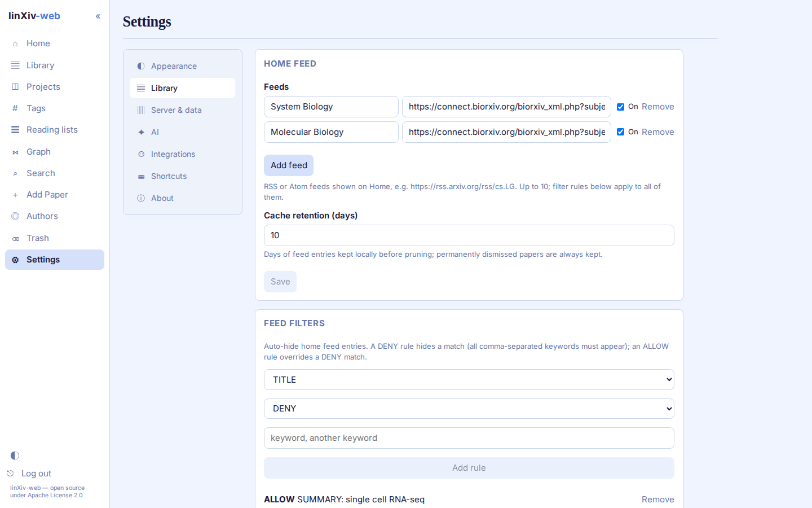Click the Authors icon in sidebar

point(15,216)
